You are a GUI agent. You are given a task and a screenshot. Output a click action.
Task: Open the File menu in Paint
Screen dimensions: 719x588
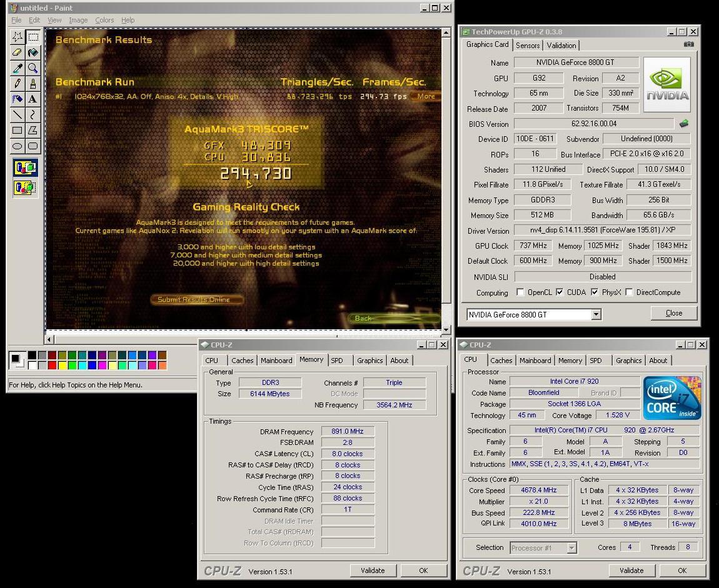16,20
